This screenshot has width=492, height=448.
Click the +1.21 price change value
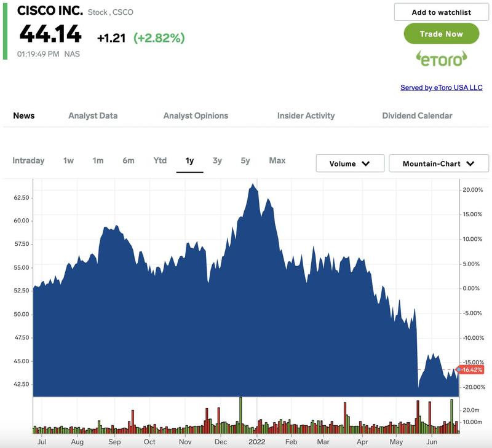pos(111,38)
